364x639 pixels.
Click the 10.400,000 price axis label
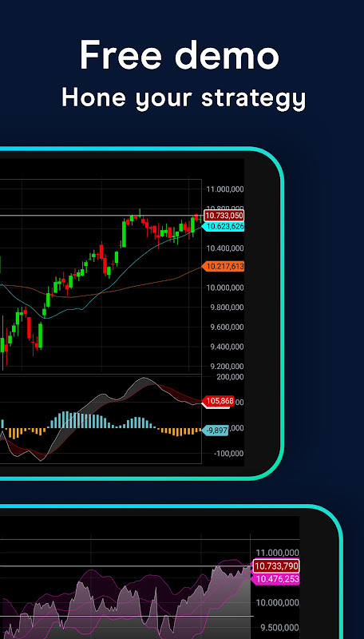tap(225, 248)
